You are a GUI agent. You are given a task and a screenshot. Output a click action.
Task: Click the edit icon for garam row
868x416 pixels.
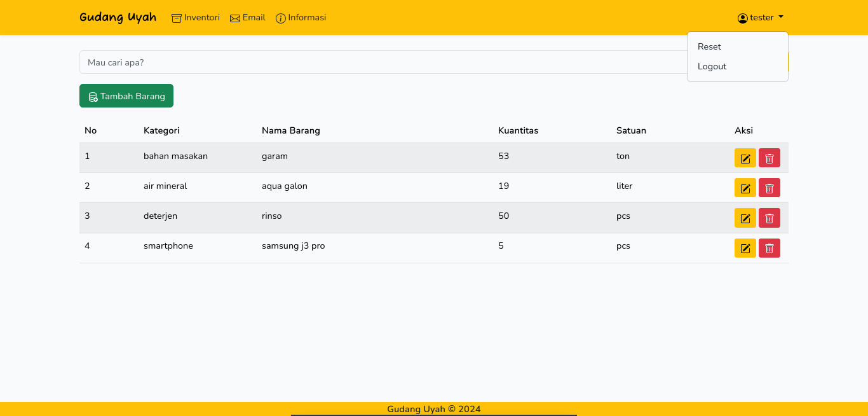click(745, 158)
